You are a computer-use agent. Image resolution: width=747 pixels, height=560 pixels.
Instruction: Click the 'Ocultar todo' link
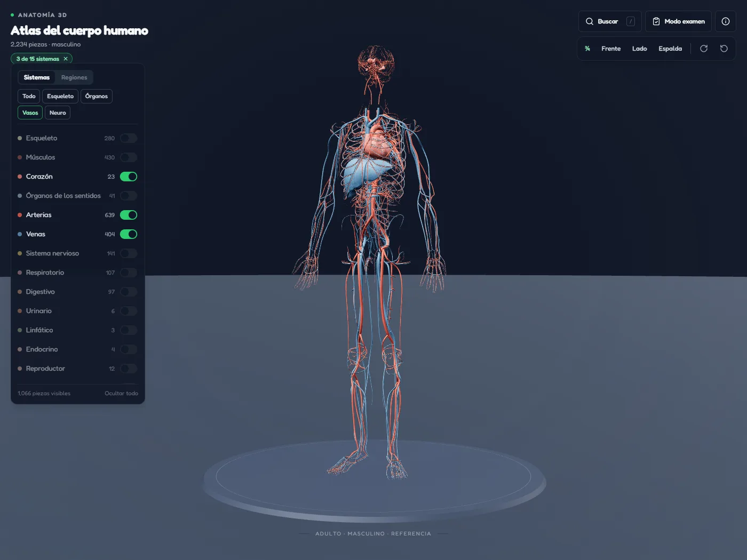click(x=121, y=393)
